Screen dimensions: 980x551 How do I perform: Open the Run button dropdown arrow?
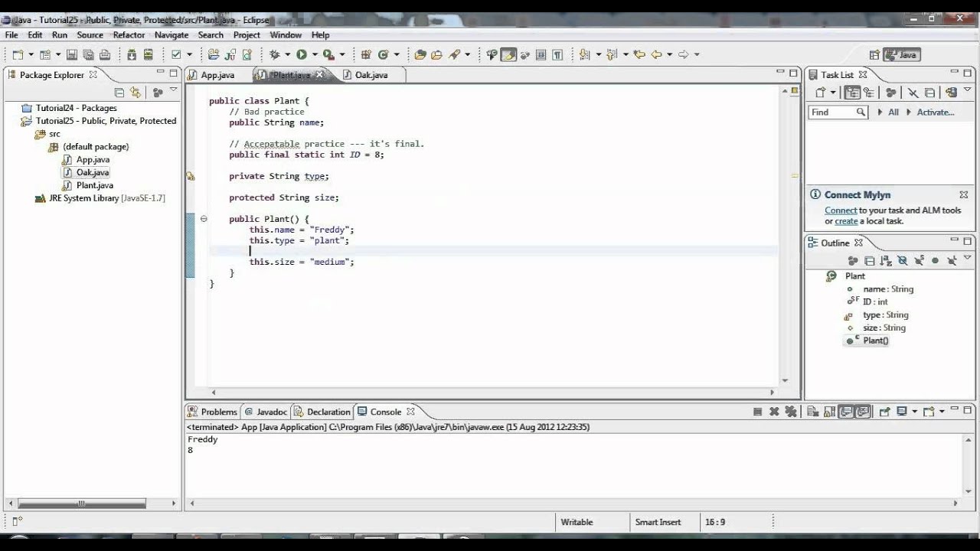(x=315, y=54)
